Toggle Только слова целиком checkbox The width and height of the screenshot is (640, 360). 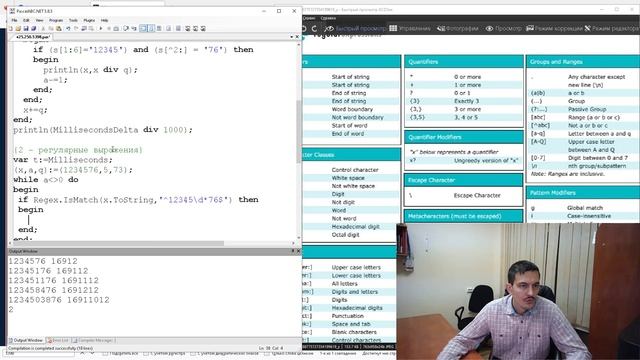pyautogui.click(x=267, y=353)
